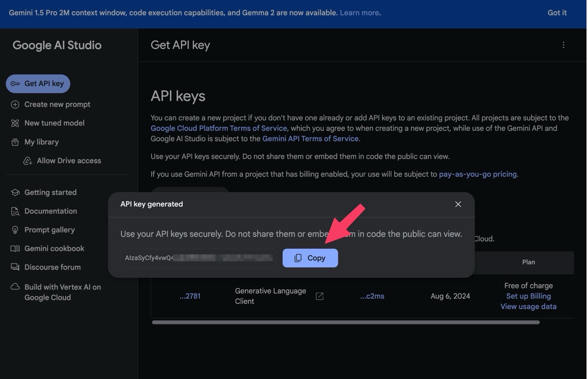
Task: Open Build with Vertex AI on Google Cloud
Action: point(62,292)
